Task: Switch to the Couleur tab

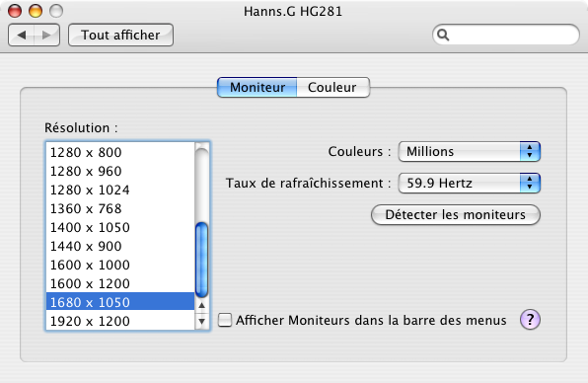Action: pyautogui.click(x=333, y=88)
